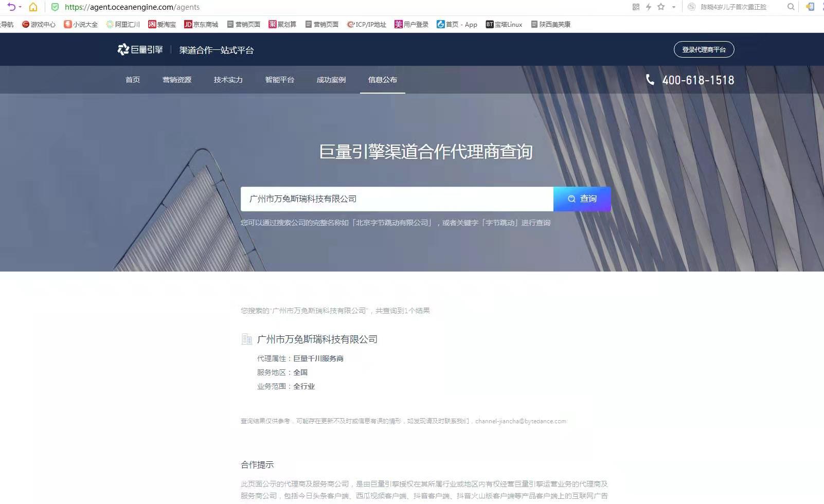
Task: Click the address bar URL field
Action: [x=132, y=7]
